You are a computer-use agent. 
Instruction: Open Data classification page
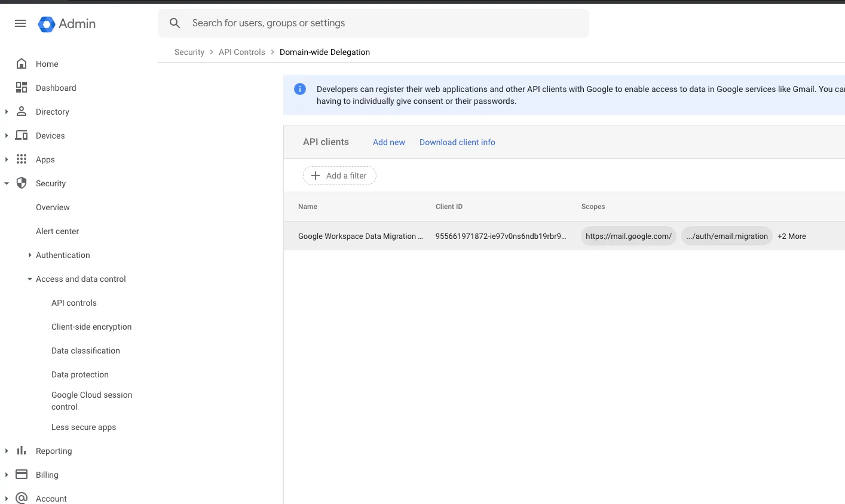tap(85, 351)
